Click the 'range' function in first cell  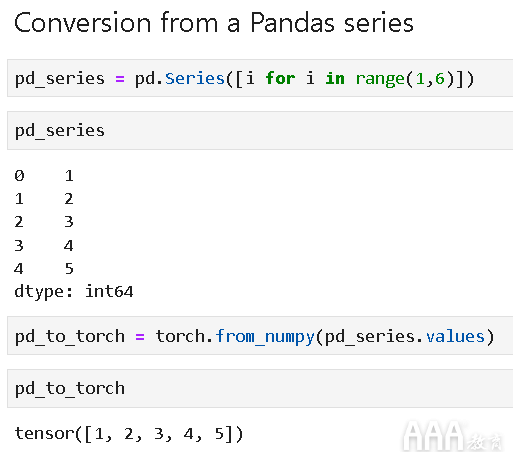[380, 79]
